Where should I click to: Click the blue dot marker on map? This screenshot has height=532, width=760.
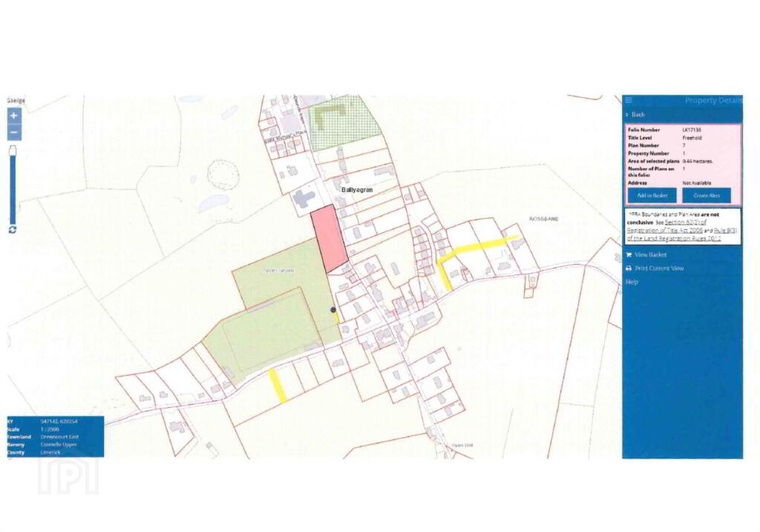click(333, 309)
